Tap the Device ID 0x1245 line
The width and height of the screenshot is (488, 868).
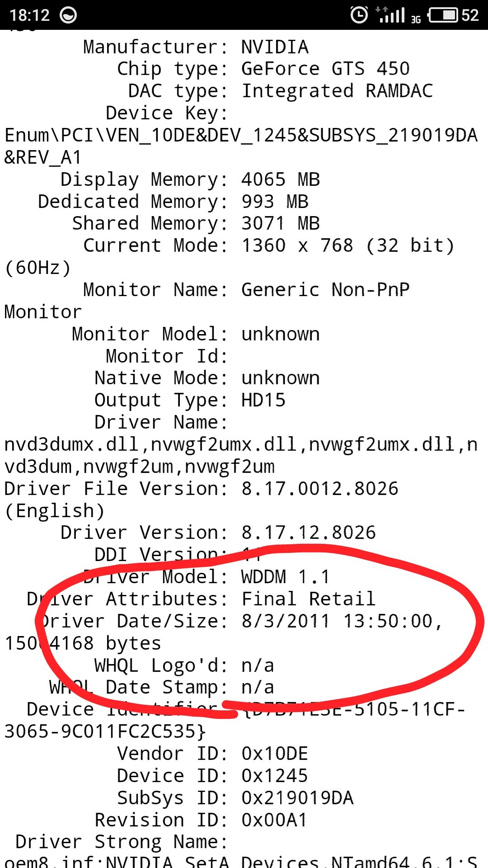tap(212, 776)
